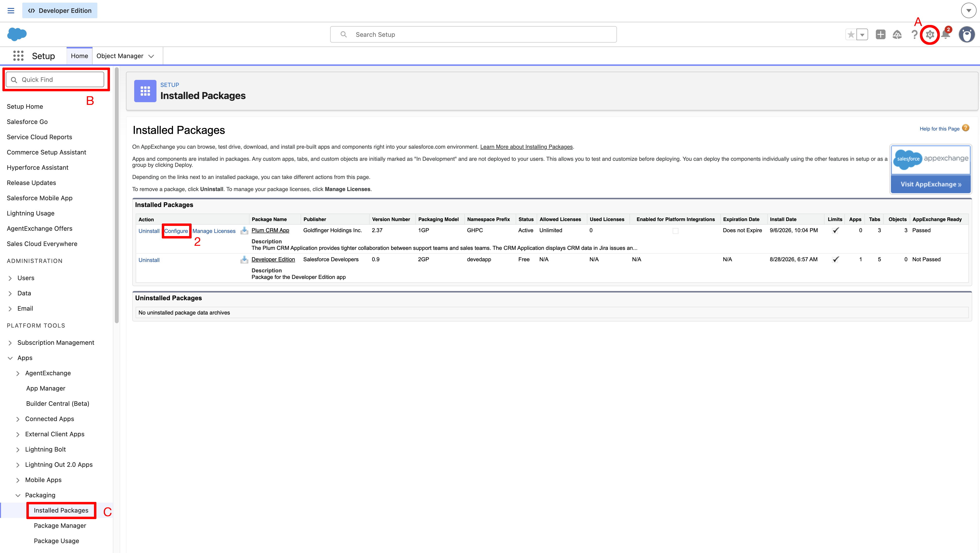
Task: Expand the Email sidebar section
Action: [x=10, y=309]
